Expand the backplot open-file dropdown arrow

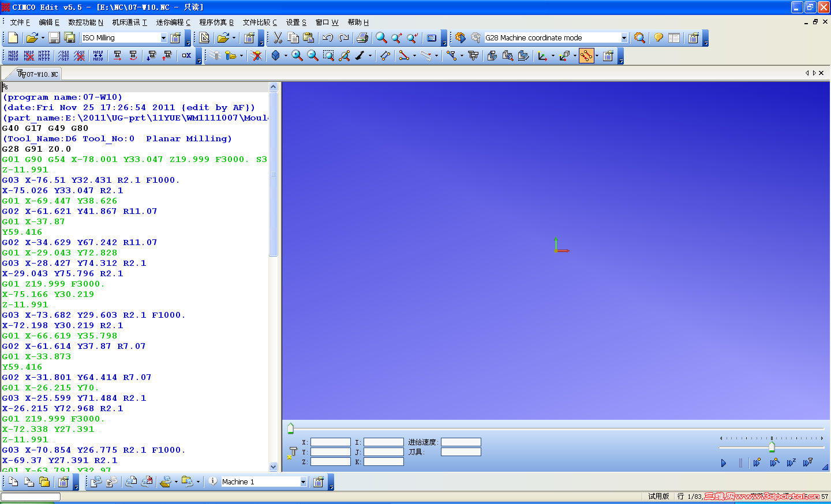tap(241, 56)
